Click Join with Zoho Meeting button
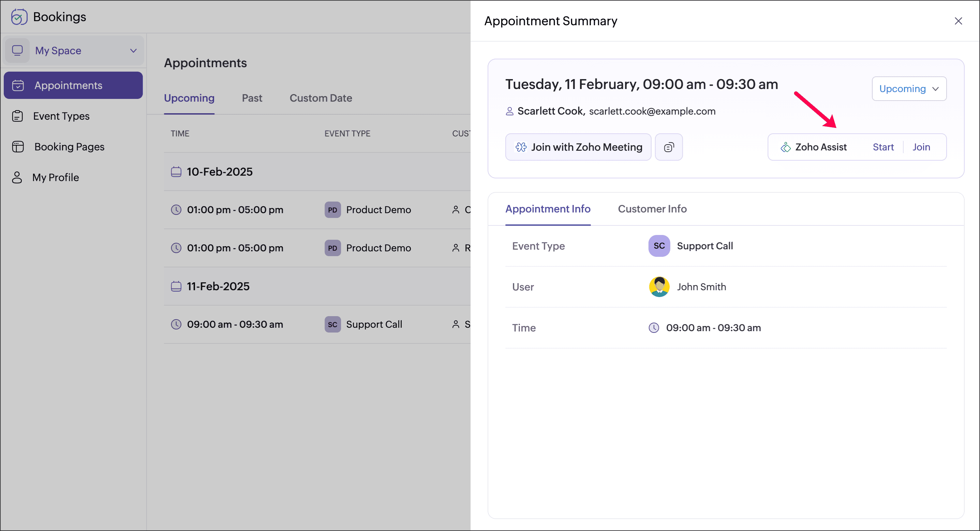The image size is (980, 531). tap(578, 147)
